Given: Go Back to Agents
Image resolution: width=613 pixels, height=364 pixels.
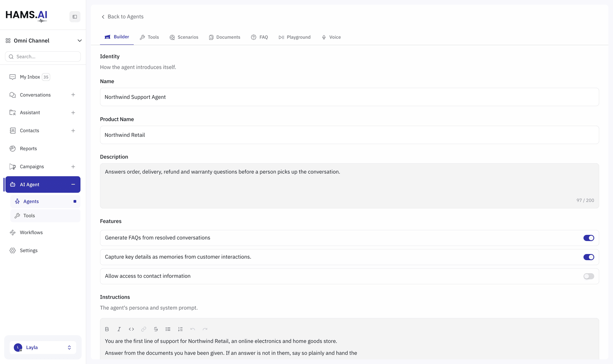Looking at the screenshot, I should click(x=122, y=16).
